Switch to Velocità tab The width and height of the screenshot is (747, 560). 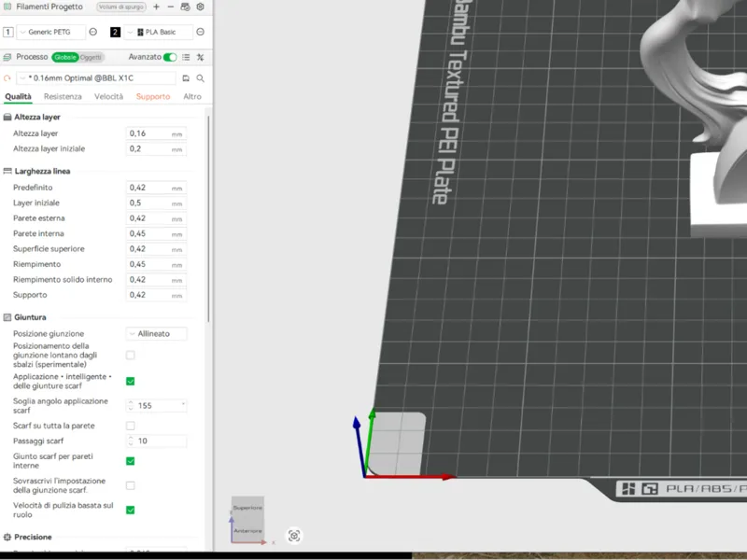(x=108, y=96)
